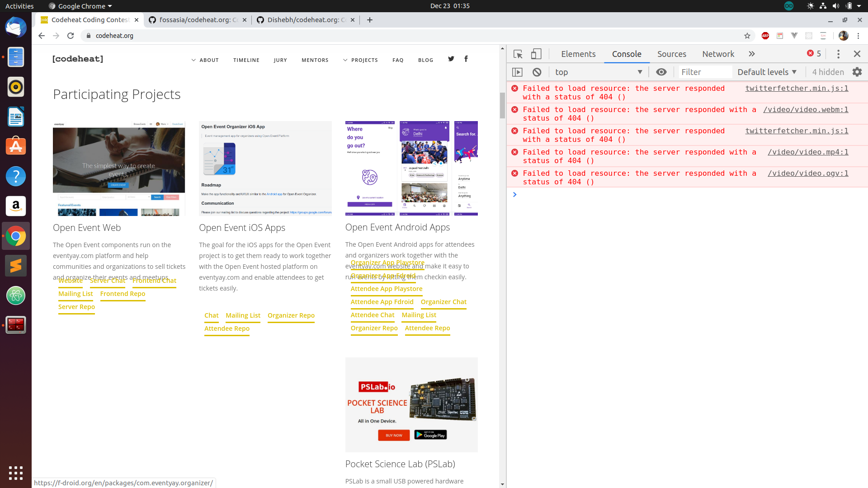868x488 pixels.
Task: Switch to the Network tab in DevTools
Action: coord(718,54)
